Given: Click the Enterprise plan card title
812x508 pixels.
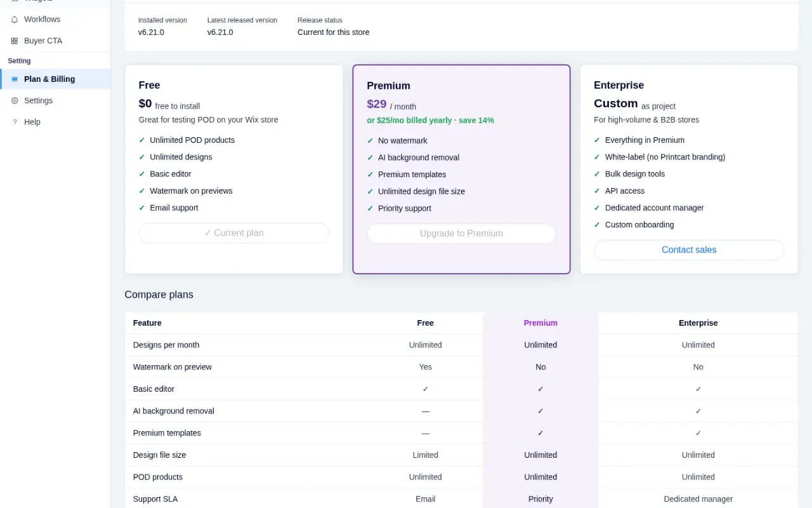Looking at the screenshot, I should [619, 85].
